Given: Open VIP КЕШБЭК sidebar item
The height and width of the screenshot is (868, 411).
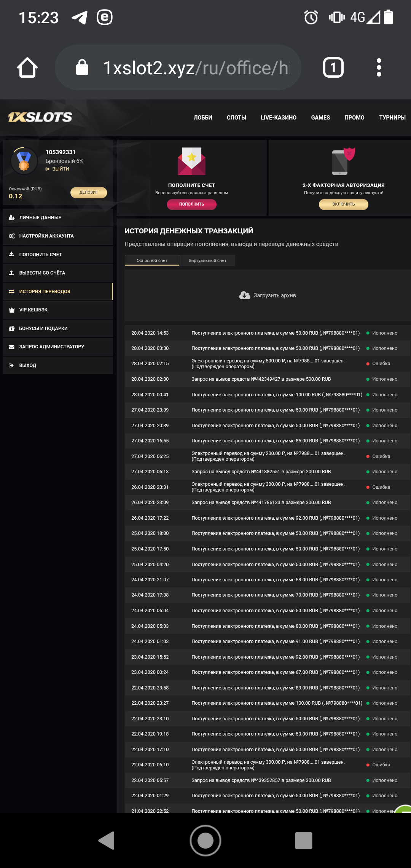Looking at the screenshot, I should pos(33,310).
